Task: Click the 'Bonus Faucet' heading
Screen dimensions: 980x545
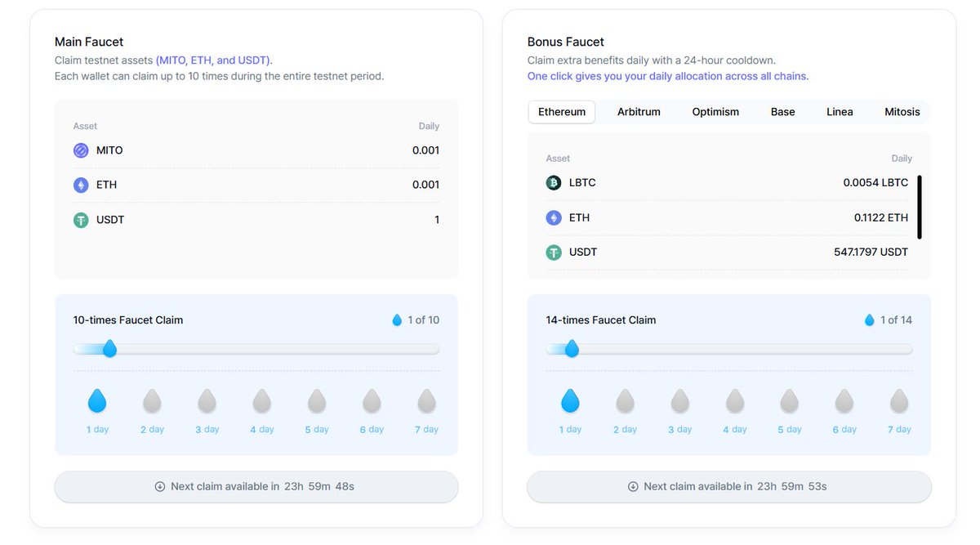Action: (x=566, y=42)
